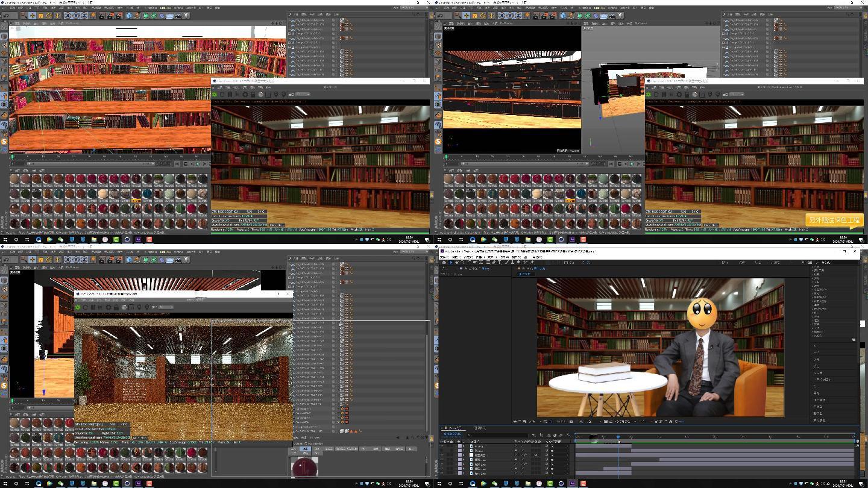Image resolution: width=868 pixels, height=488 pixels.
Task: Select active timeline tab in After Effects
Action: click(x=453, y=428)
